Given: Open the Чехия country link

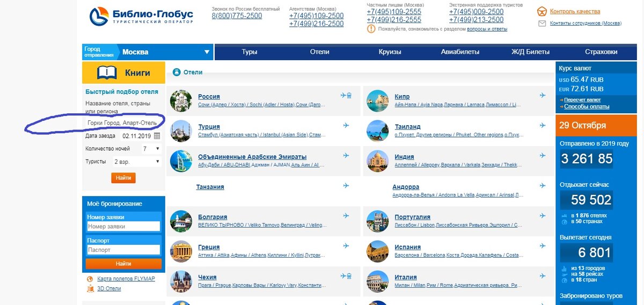Looking at the screenshot, I should tap(207, 277).
